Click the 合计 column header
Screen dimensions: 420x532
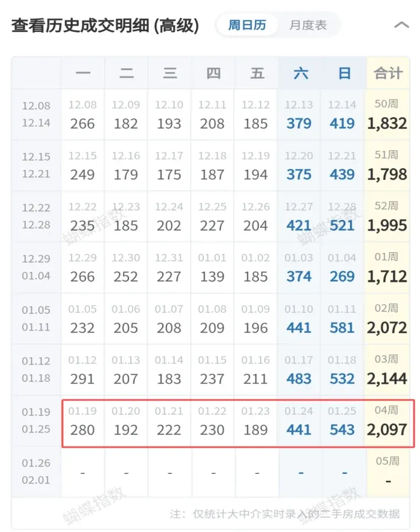388,73
